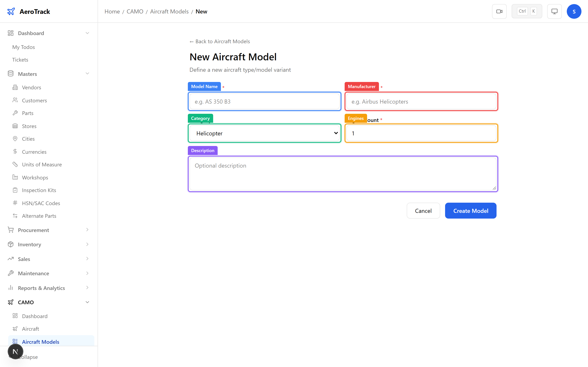Expand the Reports & Analytics section
588x367 pixels.
pyautogui.click(x=41, y=288)
